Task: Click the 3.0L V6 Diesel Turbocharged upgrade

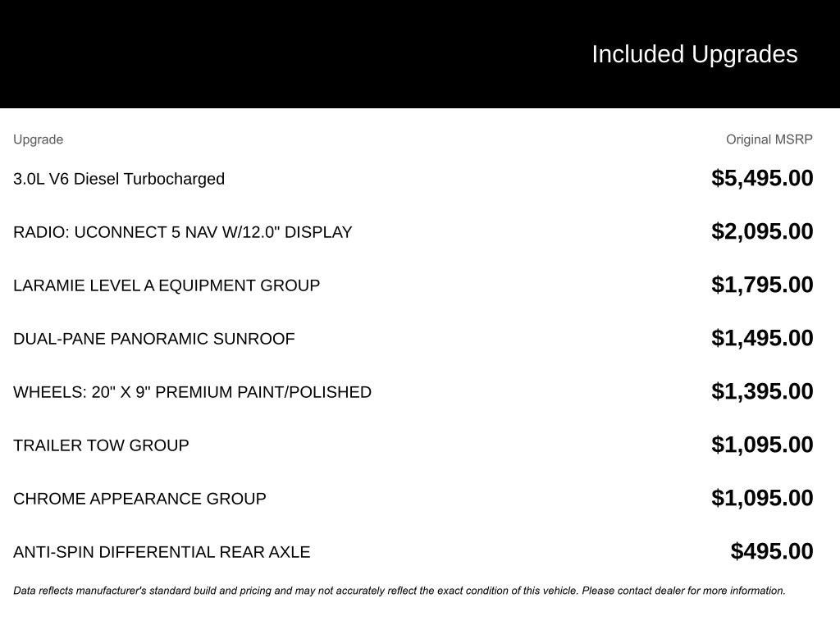Action: coord(119,179)
